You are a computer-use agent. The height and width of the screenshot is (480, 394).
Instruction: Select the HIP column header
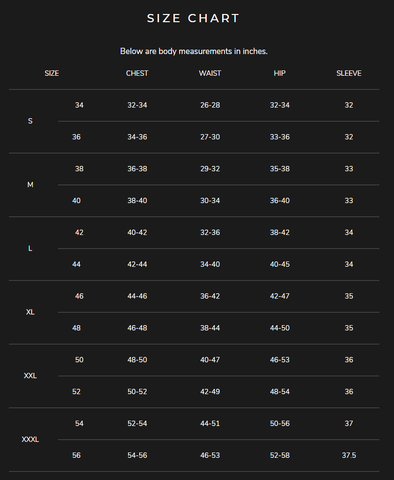tap(280, 73)
